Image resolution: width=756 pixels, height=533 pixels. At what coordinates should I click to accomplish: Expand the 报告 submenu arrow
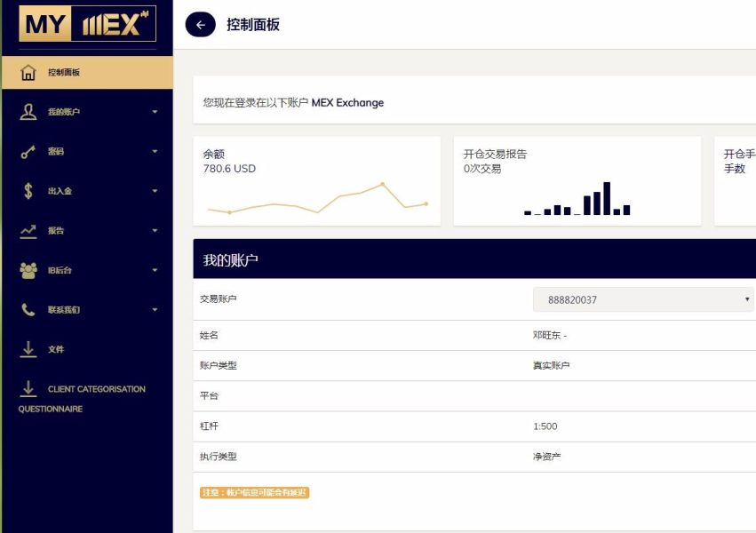[x=155, y=231]
